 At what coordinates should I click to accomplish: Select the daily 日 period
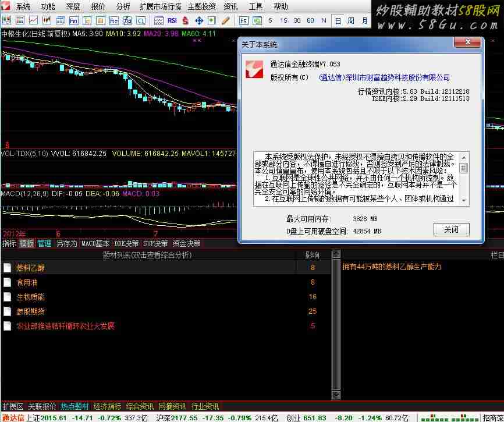[x=338, y=21]
